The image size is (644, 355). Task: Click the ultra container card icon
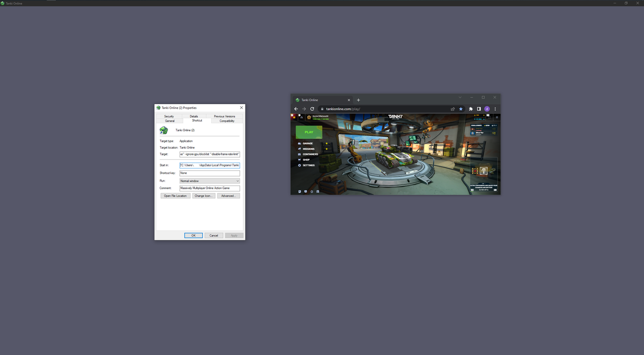click(484, 170)
